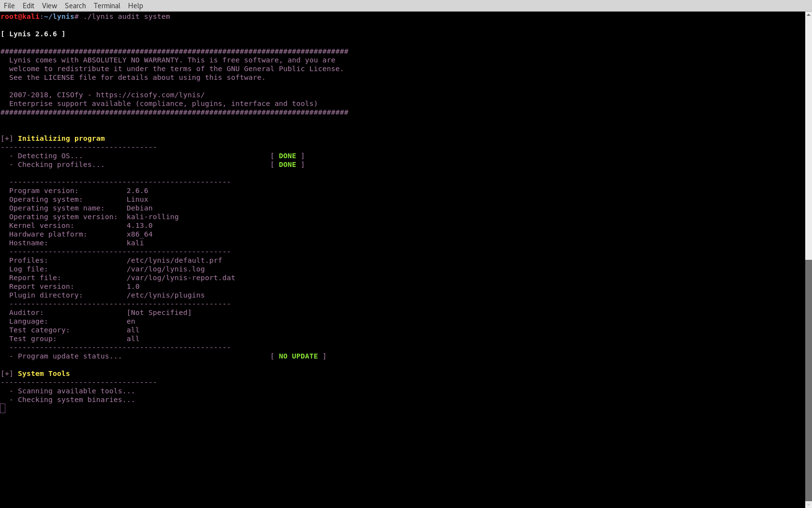Viewport: 812px width, 508px height.
Task: Click the "System Tools" section heading
Action: 44,374
